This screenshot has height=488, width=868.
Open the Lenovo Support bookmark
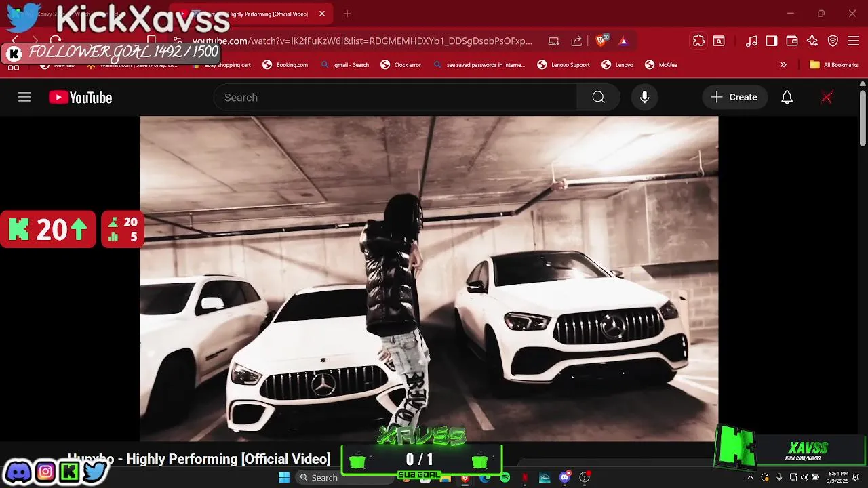pos(564,65)
